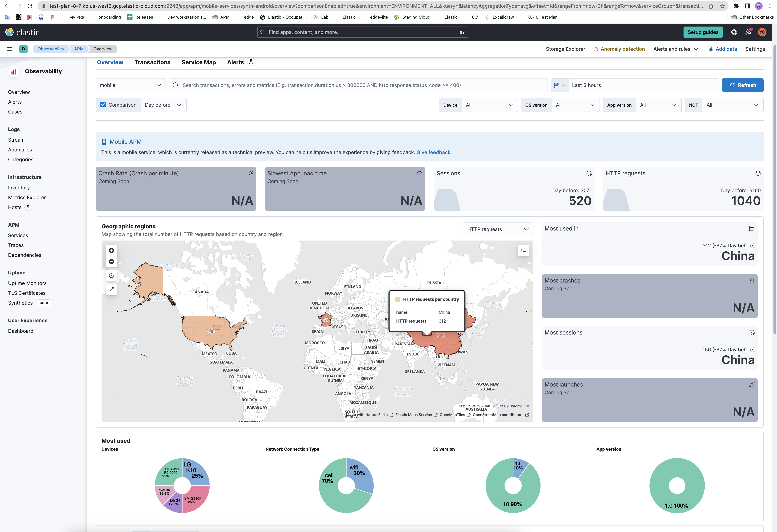The height and width of the screenshot is (532, 777).
Task: Change the map metric from HTTP requests dropdown
Action: (497, 229)
